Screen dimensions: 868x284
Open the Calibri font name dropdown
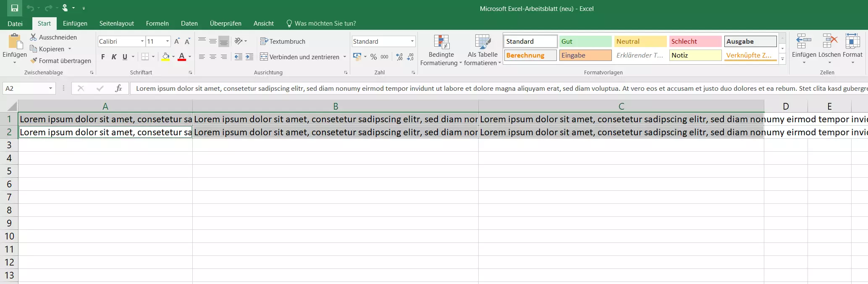[x=142, y=41]
